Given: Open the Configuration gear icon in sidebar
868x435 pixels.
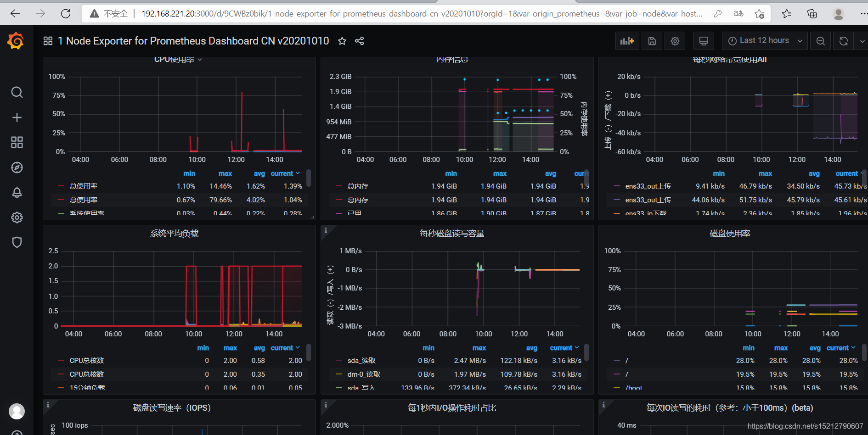Looking at the screenshot, I should tap(17, 217).
